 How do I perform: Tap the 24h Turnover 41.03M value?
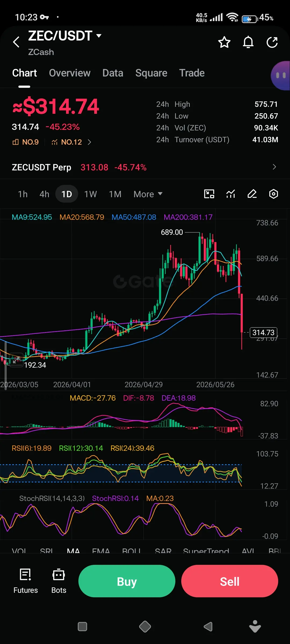[x=265, y=140]
